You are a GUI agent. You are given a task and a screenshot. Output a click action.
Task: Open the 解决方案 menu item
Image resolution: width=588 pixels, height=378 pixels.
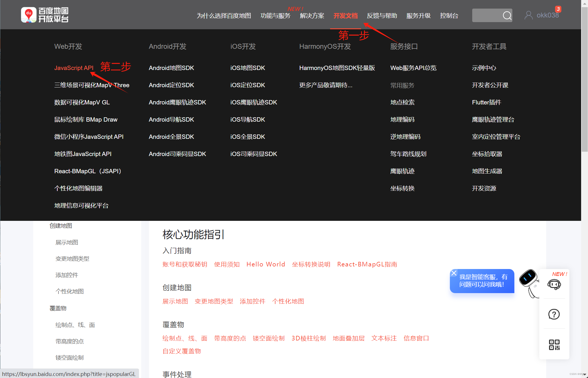click(312, 16)
